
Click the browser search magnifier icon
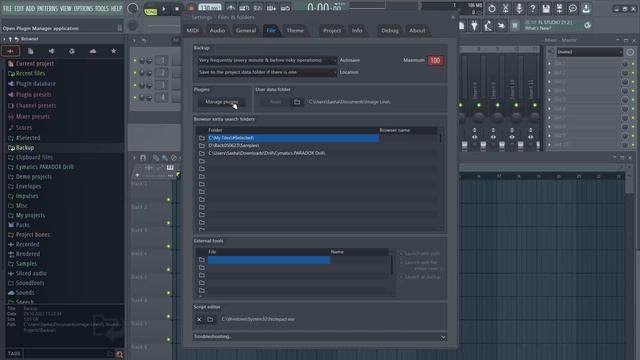point(119,355)
